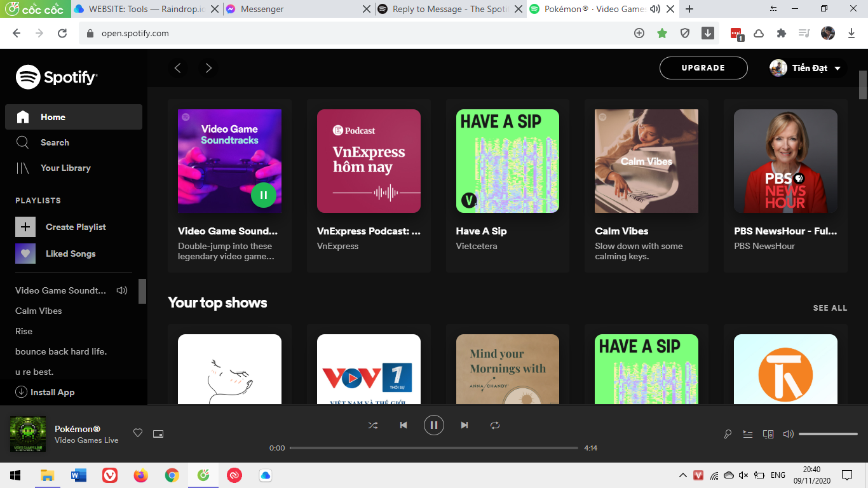Viewport: 868px width, 488px height.
Task: Click the UPGRADE button
Action: [x=703, y=68]
